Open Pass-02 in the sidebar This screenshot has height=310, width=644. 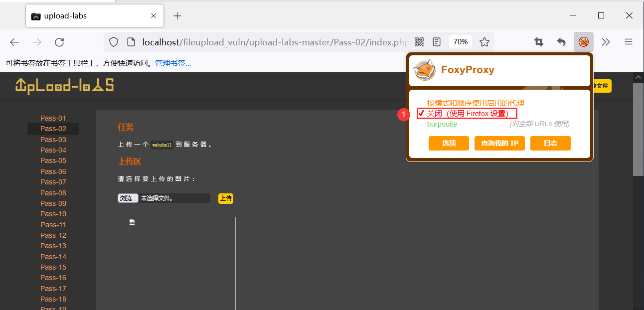tap(53, 129)
